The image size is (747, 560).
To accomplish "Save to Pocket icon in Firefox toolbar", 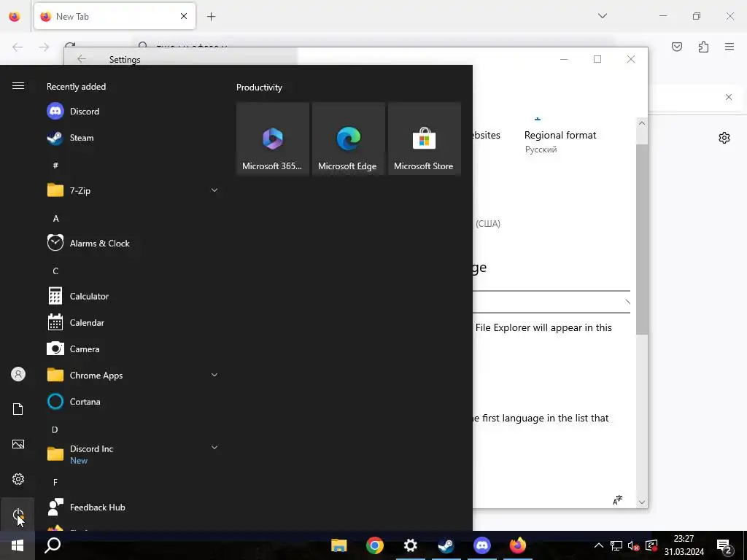I will (677, 47).
